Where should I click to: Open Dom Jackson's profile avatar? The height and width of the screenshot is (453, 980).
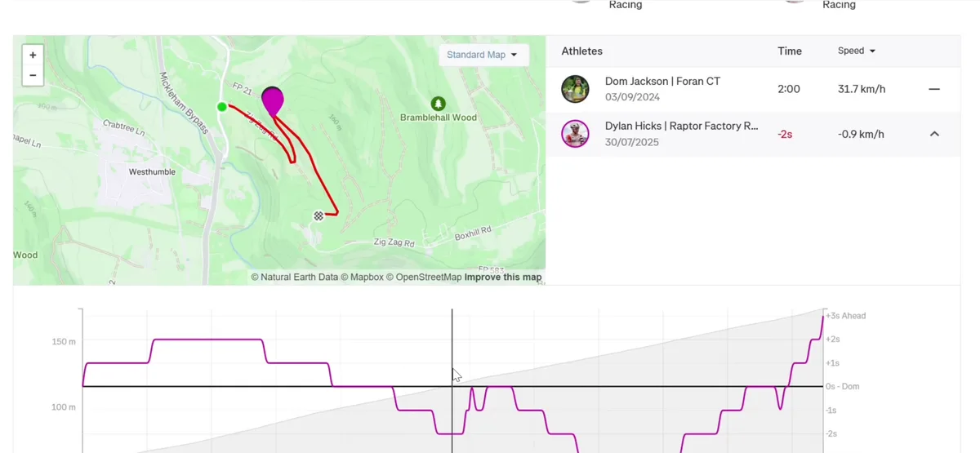pos(575,89)
